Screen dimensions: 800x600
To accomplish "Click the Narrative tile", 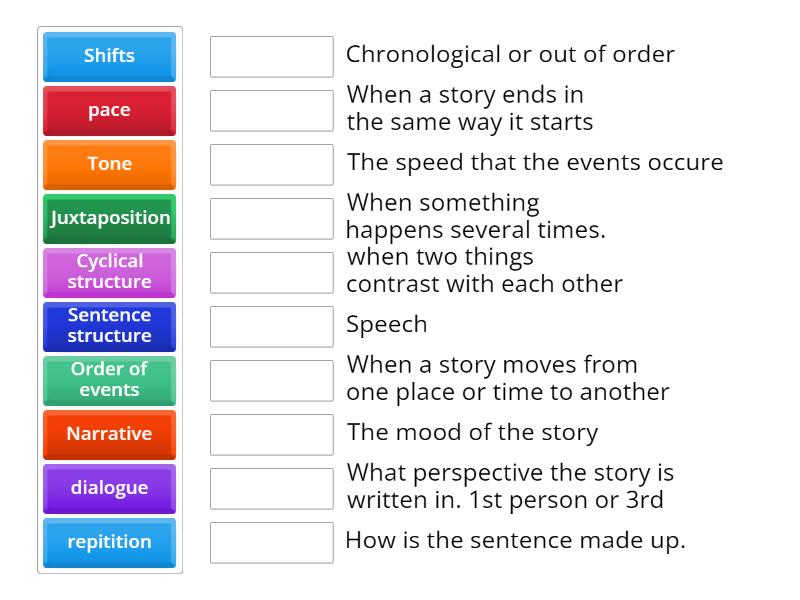I will click(x=109, y=434).
